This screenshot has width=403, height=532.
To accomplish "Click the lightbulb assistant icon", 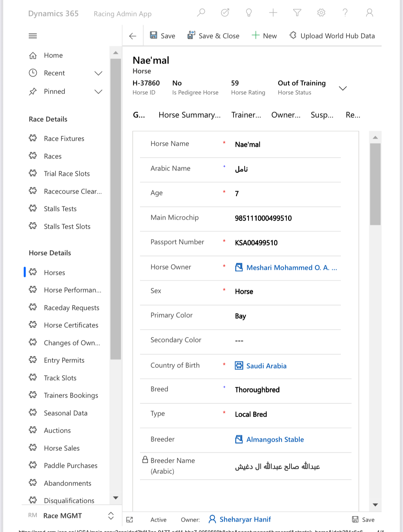I will (249, 13).
